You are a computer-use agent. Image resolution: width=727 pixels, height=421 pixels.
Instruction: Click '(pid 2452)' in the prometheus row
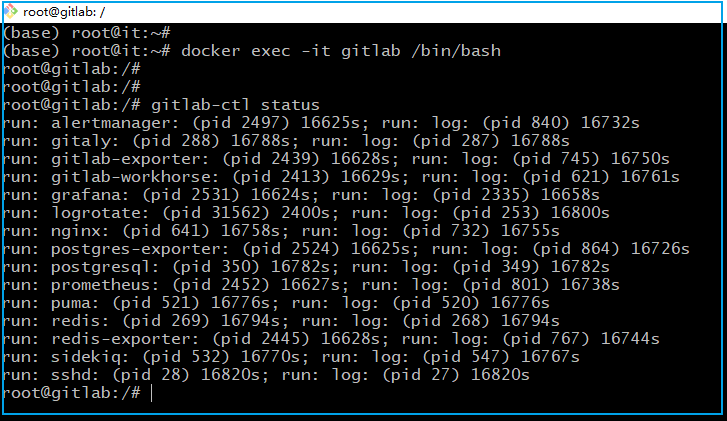tap(221, 285)
